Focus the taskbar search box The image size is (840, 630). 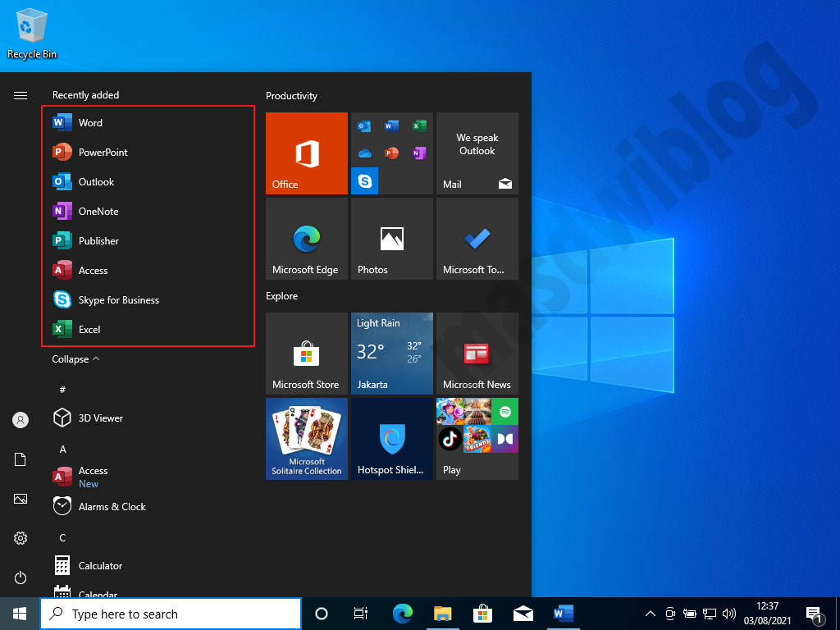coord(171,614)
